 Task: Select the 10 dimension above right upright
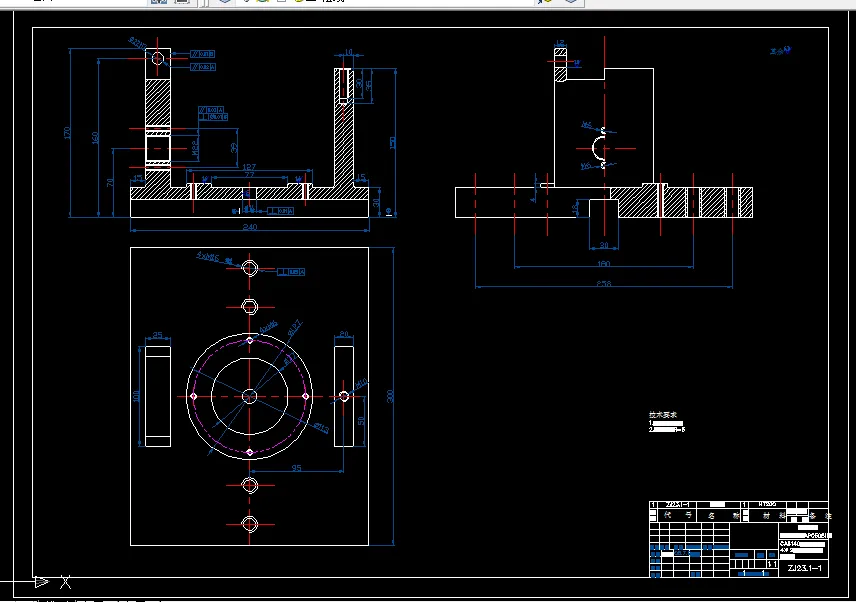[349, 52]
